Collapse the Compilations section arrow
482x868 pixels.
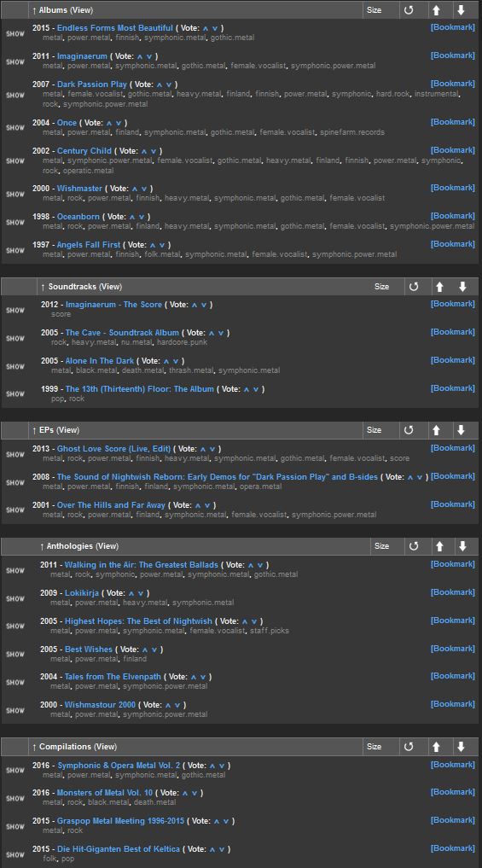[x=34, y=746]
